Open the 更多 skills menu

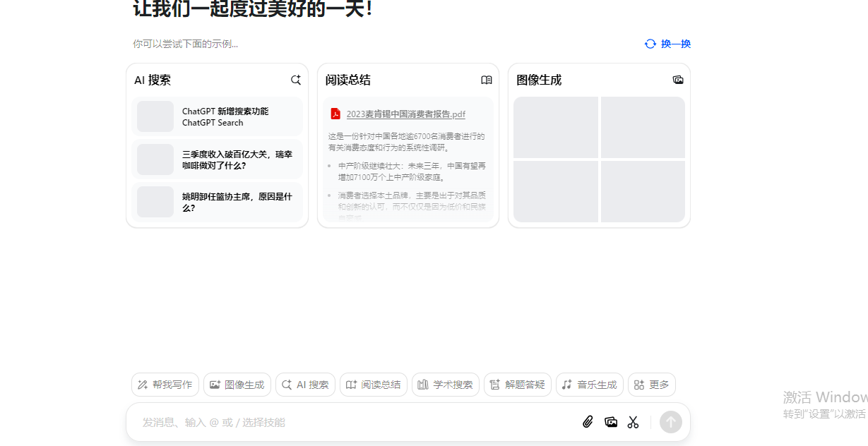(x=652, y=385)
